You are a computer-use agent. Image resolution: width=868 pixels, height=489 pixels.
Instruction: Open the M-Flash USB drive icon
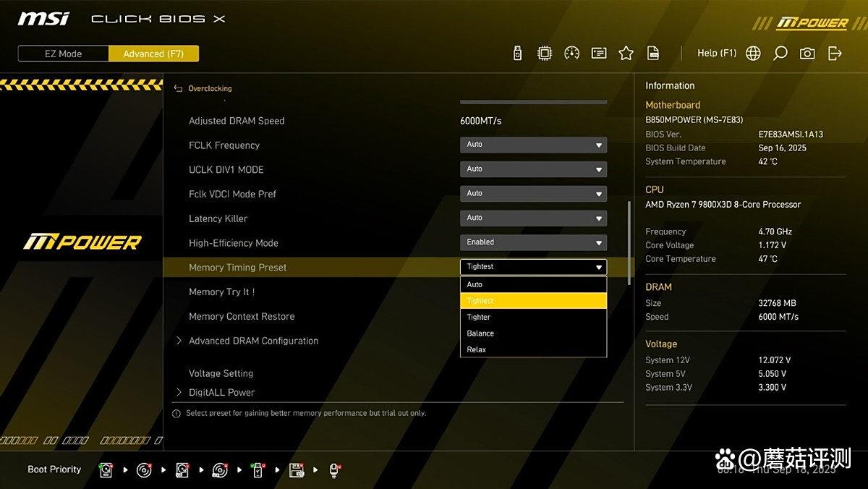tap(517, 53)
